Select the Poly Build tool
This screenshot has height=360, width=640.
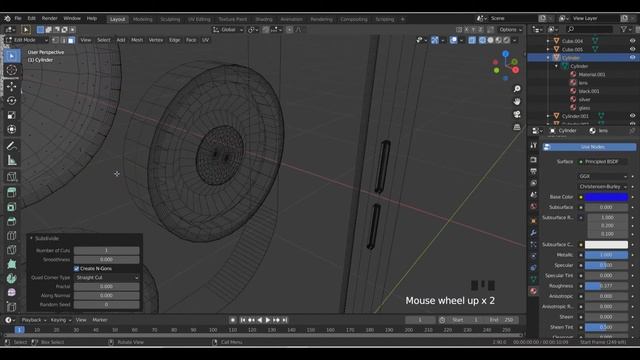11,264
